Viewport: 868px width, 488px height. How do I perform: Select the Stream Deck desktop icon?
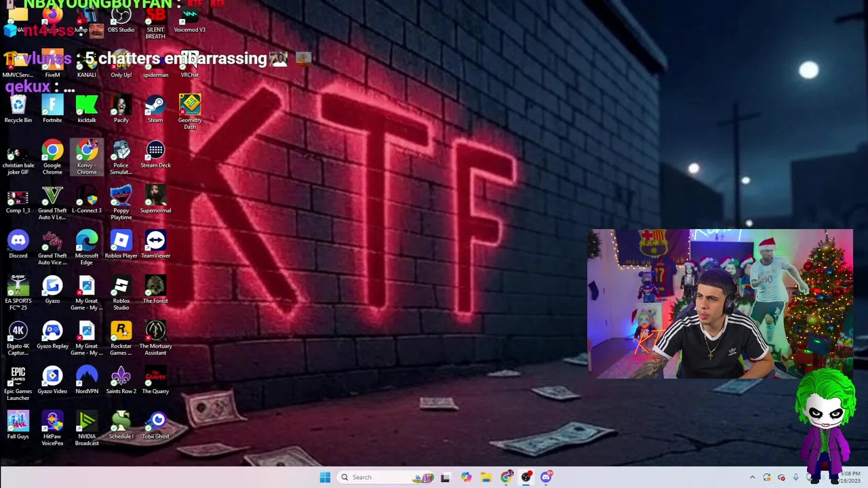155,155
